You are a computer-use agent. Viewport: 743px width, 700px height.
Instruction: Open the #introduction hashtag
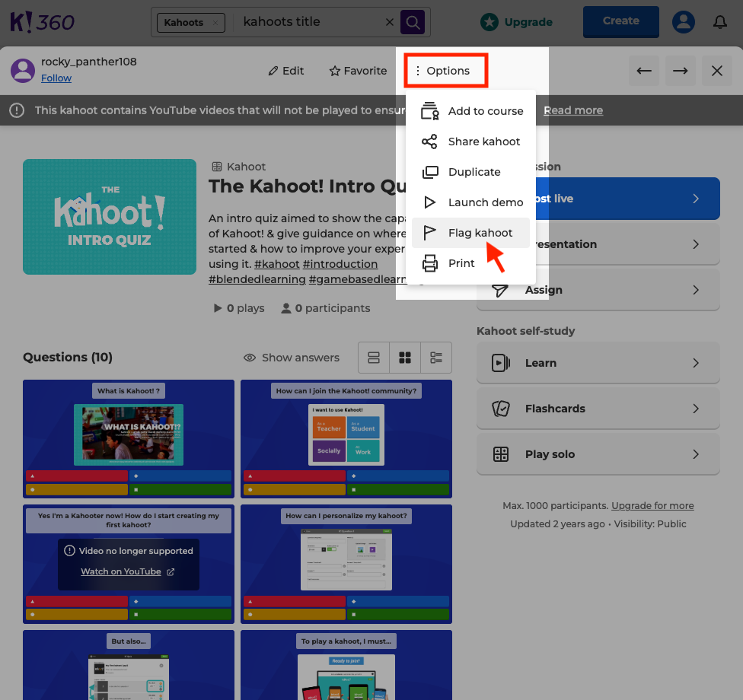point(340,264)
